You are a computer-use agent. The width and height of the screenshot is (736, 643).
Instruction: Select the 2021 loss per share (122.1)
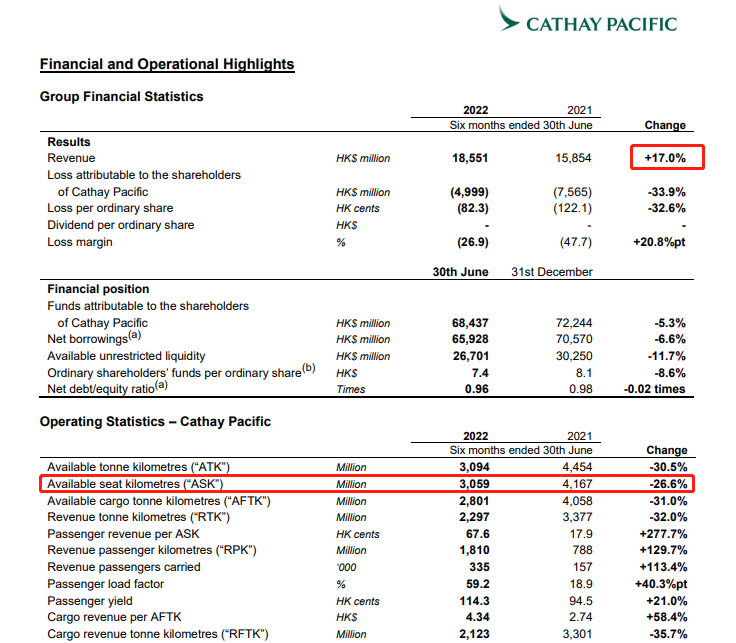coord(572,208)
